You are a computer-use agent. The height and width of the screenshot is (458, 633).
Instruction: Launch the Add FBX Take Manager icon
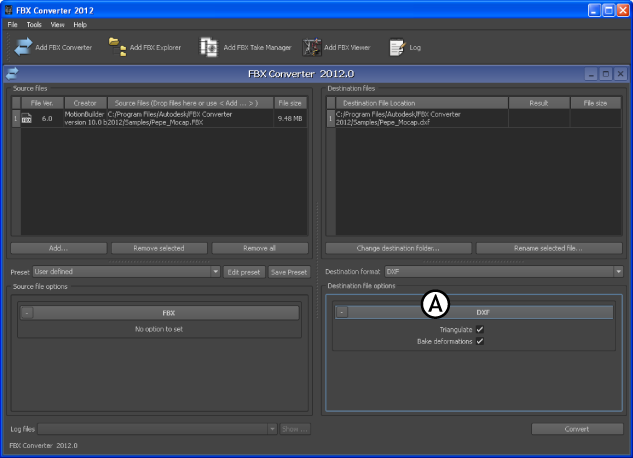point(209,47)
